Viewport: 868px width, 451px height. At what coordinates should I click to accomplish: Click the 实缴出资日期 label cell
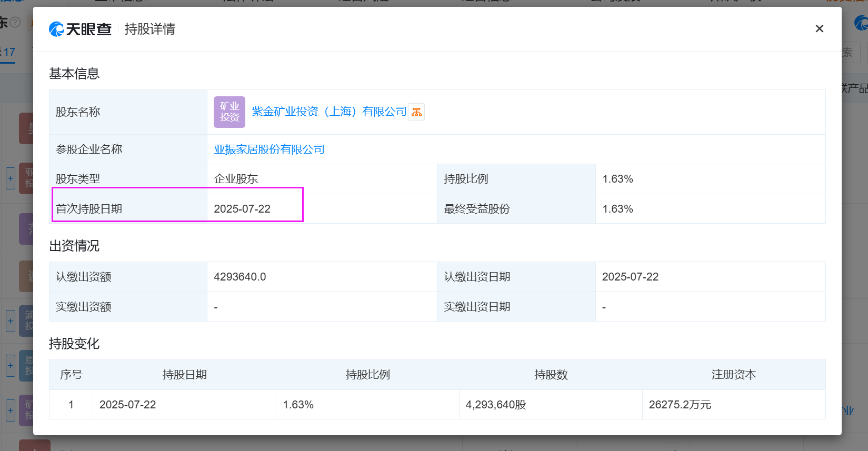click(516, 307)
